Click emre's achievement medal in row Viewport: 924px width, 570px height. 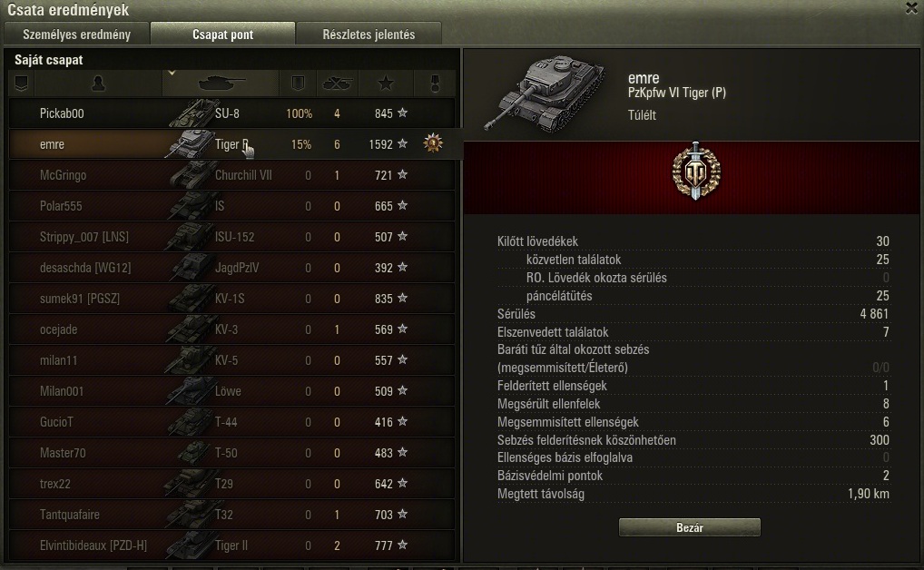pyautogui.click(x=433, y=143)
